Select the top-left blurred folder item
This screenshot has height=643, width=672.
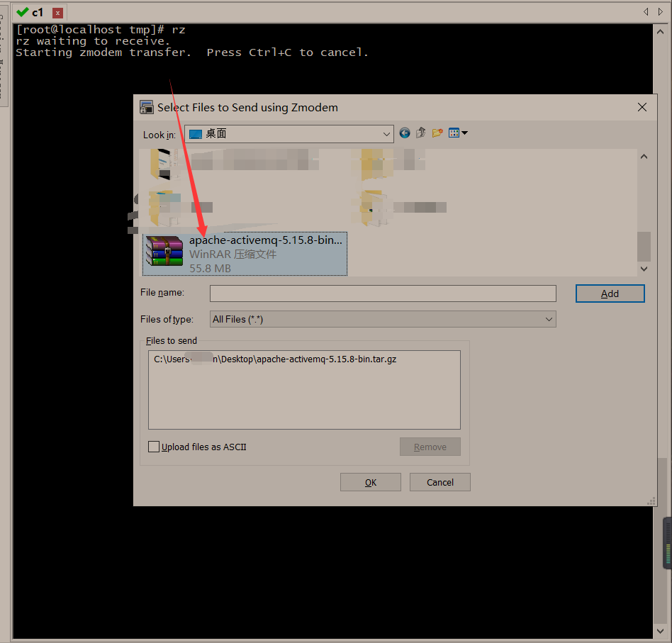click(x=234, y=164)
